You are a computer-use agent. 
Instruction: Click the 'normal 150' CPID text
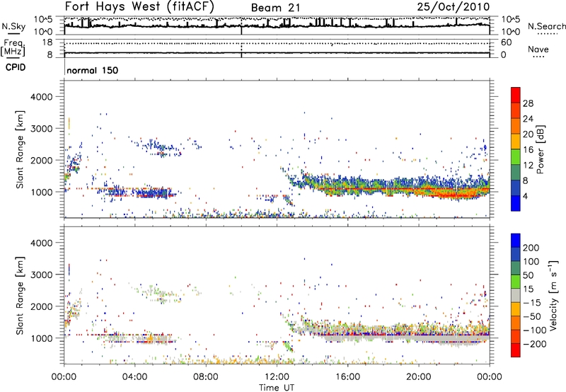(93, 70)
